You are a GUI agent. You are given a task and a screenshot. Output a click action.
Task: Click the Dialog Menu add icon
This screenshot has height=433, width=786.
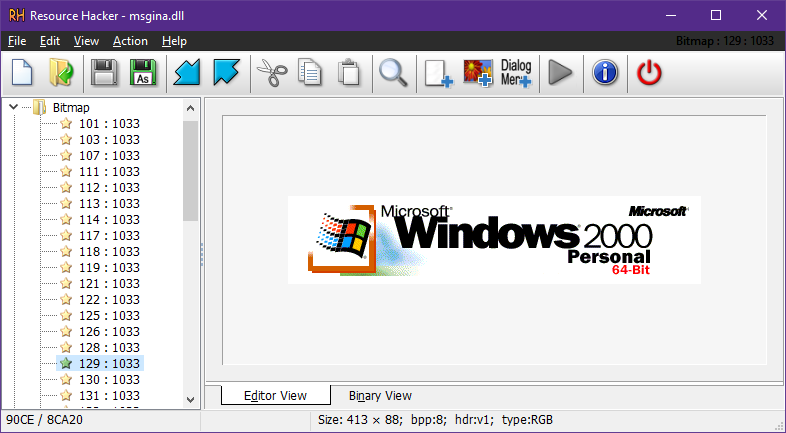516,74
